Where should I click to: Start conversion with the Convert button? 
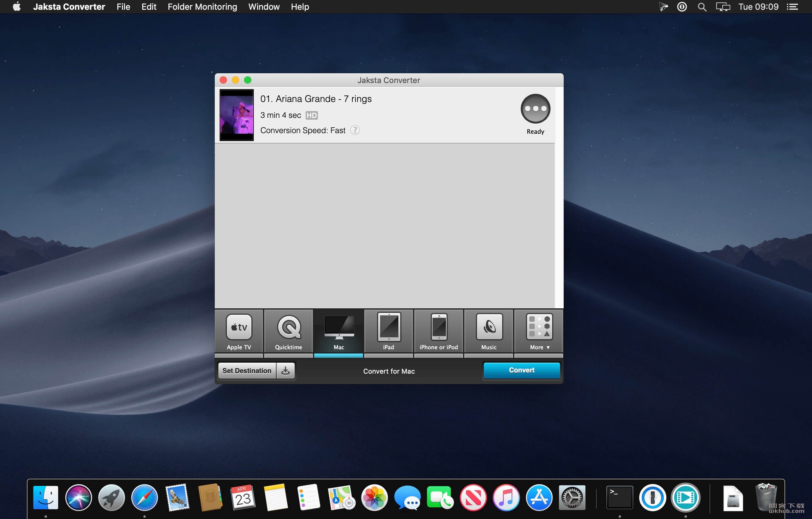click(521, 370)
